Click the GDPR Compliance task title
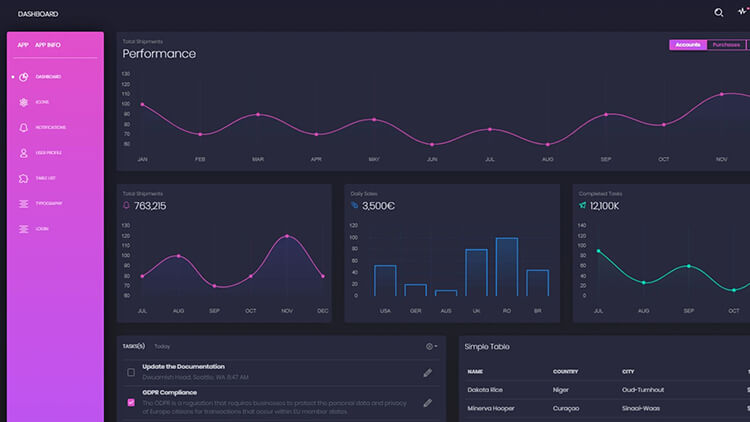This screenshot has height=422, width=750. click(169, 392)
